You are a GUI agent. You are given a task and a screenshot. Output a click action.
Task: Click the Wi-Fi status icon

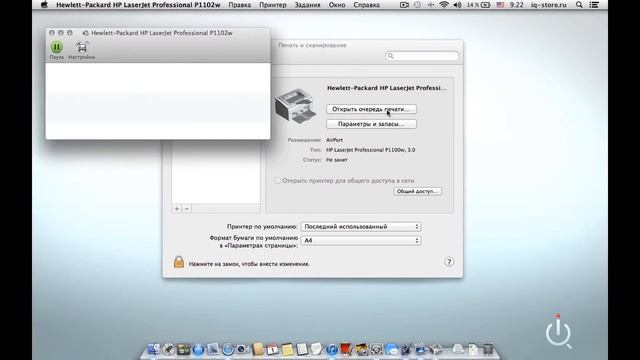[444, 5]
